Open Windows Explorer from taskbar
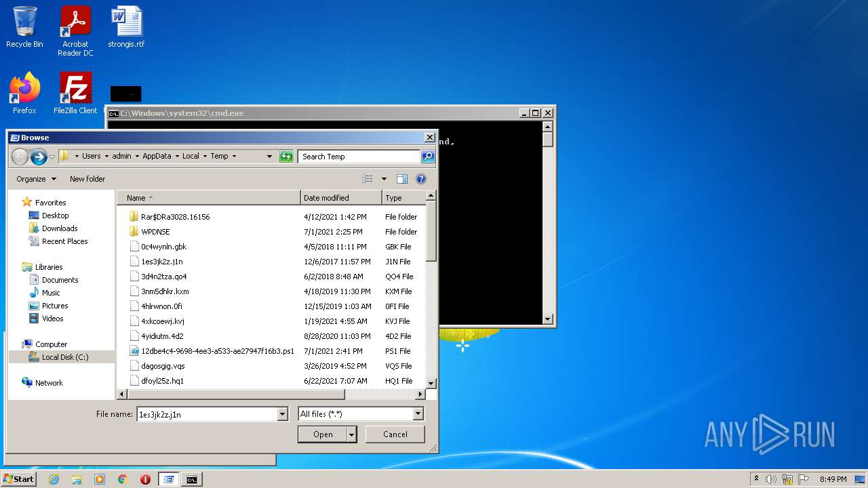The height and width of the screenshot is (488, 868). coord(77,479)
